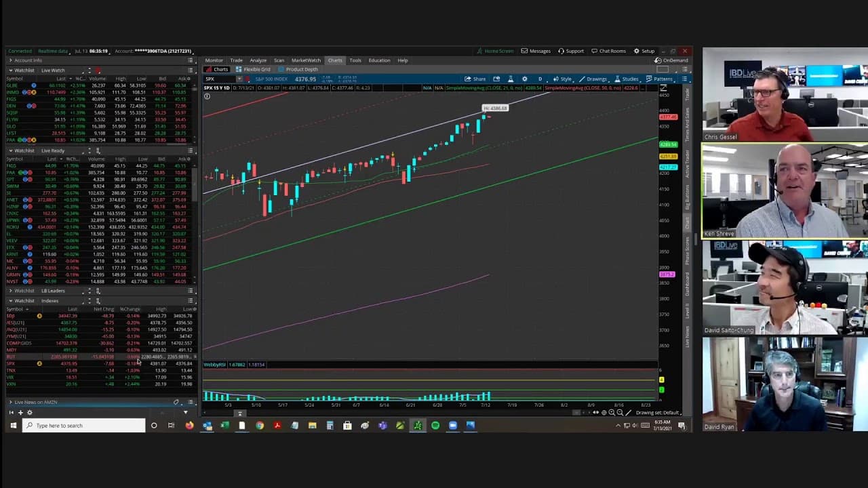Open Outlook from the taskbar
This screenshot has width=868, height=488.
tap(207, 426)
